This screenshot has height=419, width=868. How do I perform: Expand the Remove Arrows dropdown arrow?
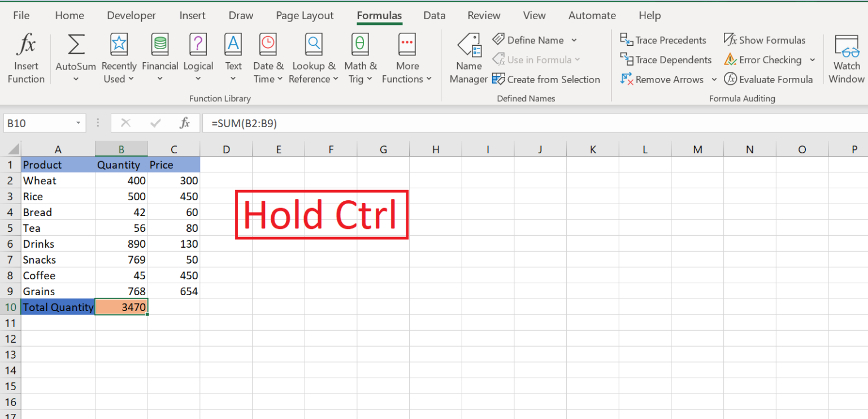point(714,80)
